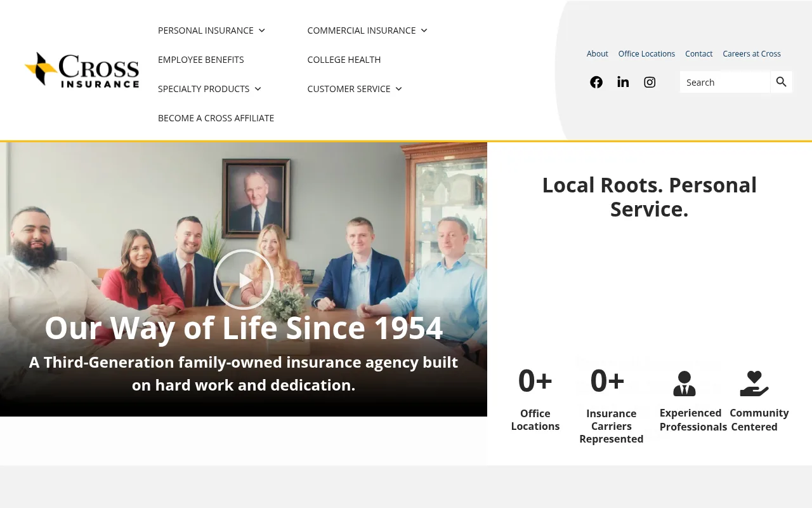Screen dimensions: 812x508
Task: Click the Third-Generation family-owned tagline text
Action: pyautogui.click(x=244, y=374)
